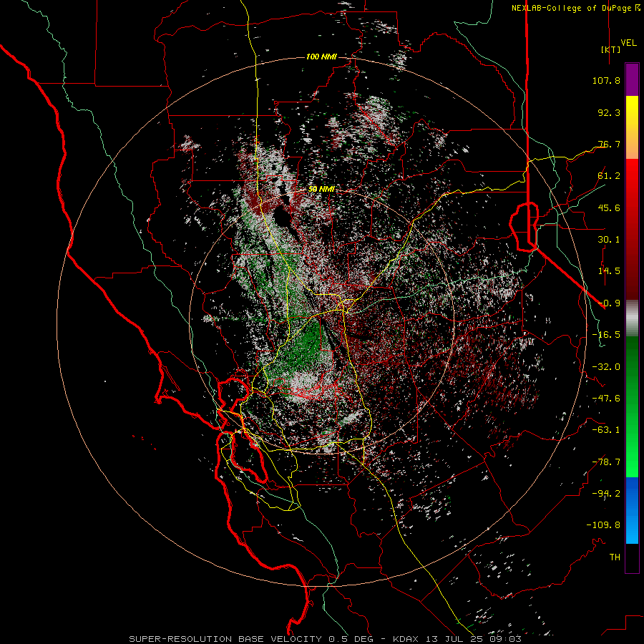644x644 pixels.
Task: Click the 100 NMI range ring label
Action: tap(321, 57)
